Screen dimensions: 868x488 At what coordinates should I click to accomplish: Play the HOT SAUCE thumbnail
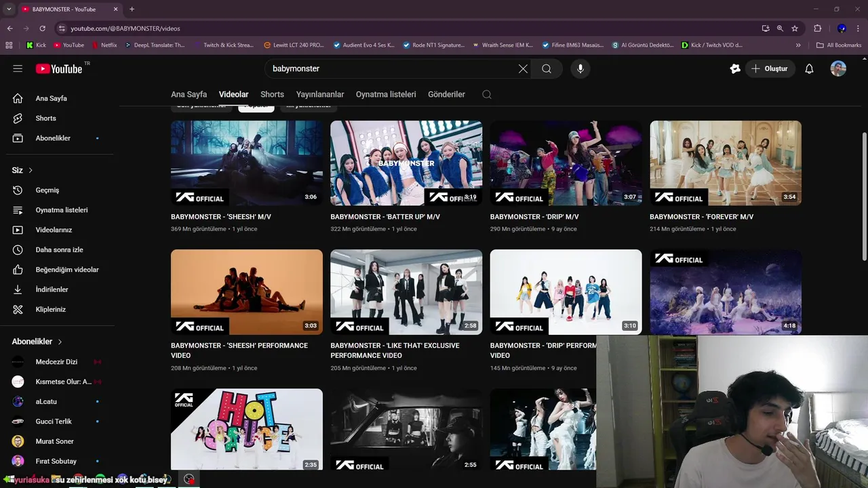click(247, 429)
